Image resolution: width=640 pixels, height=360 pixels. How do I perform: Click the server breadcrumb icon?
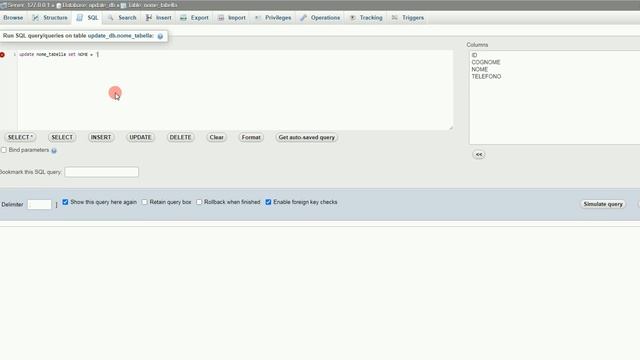[x=3, y=5]
